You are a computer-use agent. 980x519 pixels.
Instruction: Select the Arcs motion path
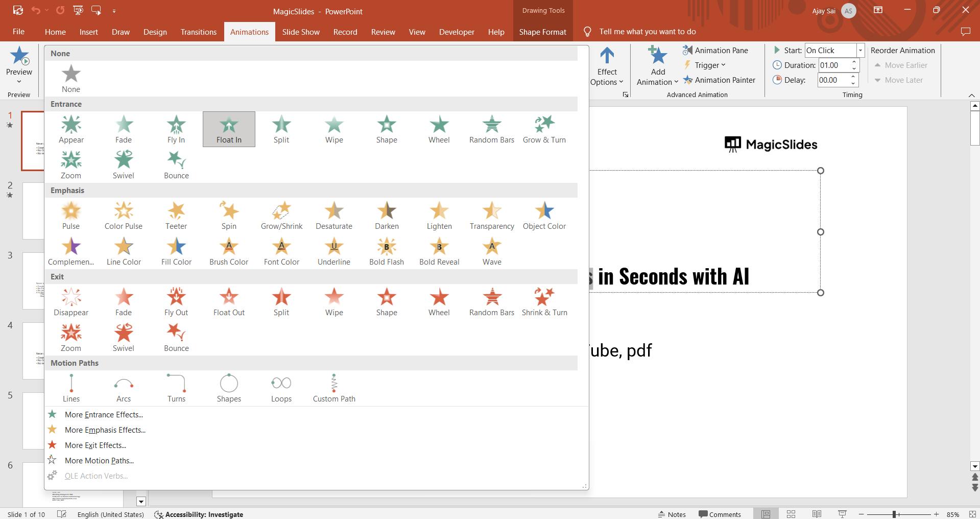tap(124, 389)
